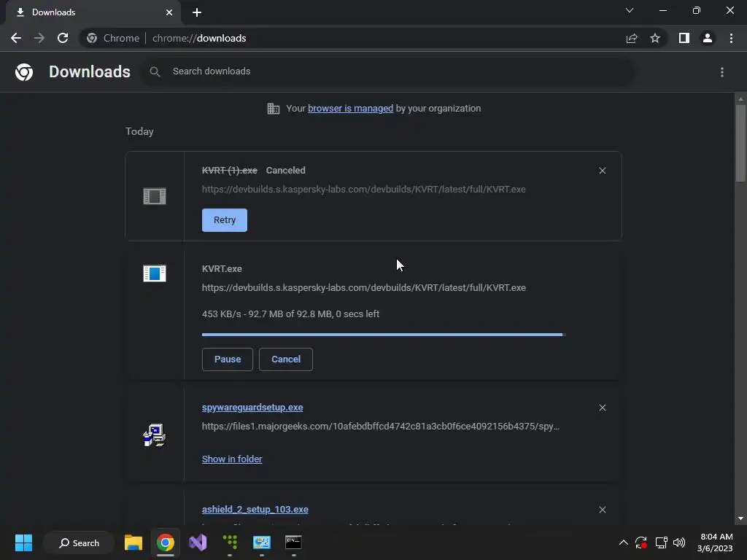Click the '453 KB/s' download speed text

tap(222, 314)
